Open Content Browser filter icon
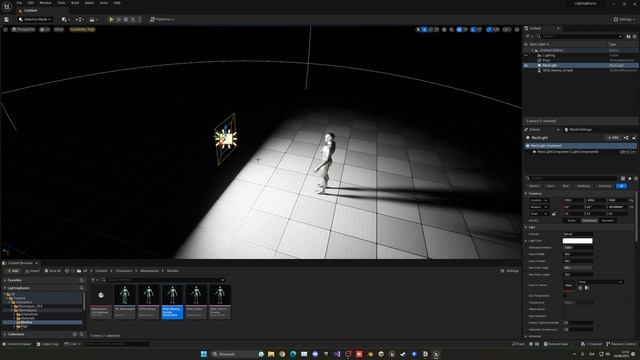Viewport: 640px width, 360px height. point(93,280)
